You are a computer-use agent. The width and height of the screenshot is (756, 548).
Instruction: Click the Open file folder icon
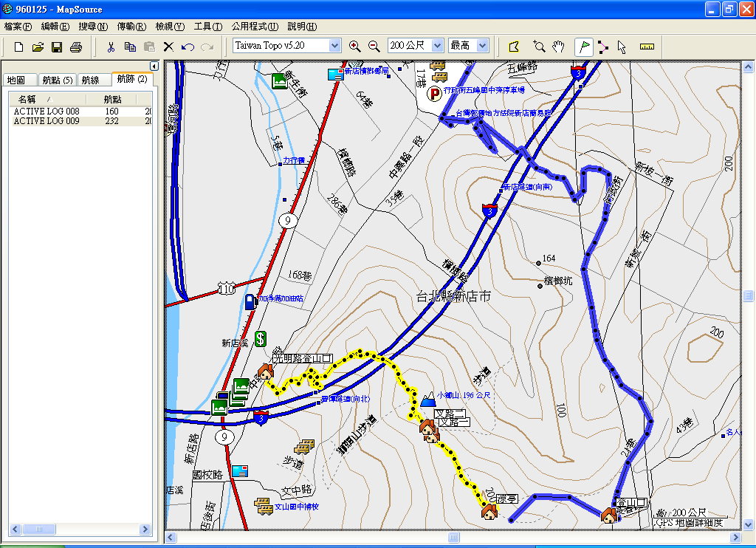click(38, 47)
